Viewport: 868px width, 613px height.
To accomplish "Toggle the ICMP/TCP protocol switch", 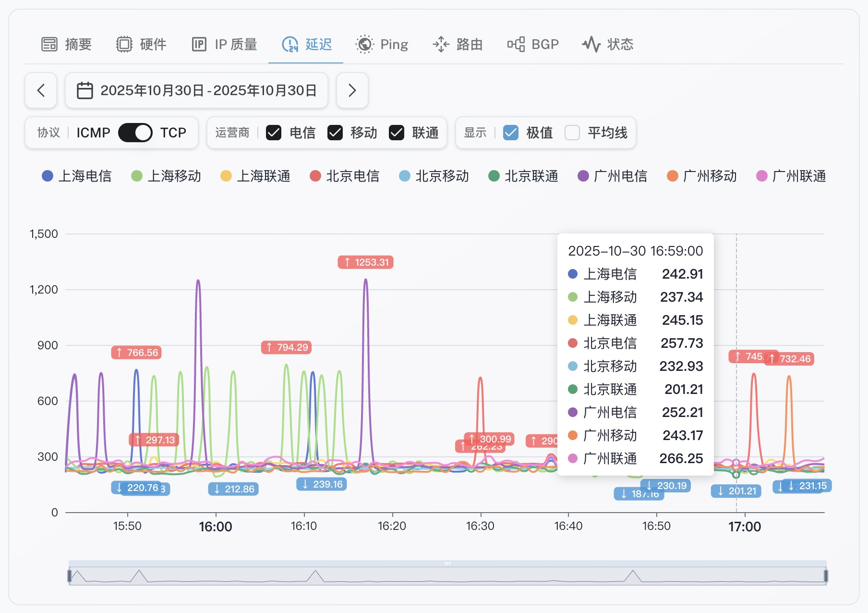I will pos(135,133).
